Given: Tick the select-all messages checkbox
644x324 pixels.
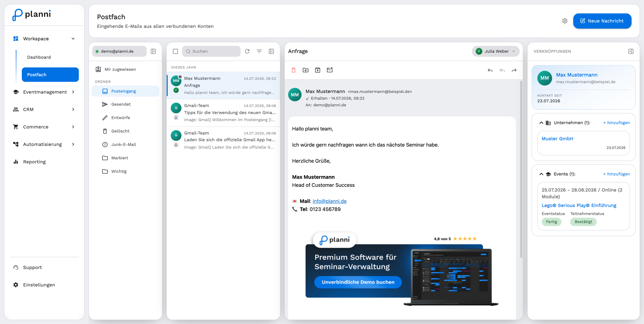Looking at the screenshot, I should pos(175,51).
